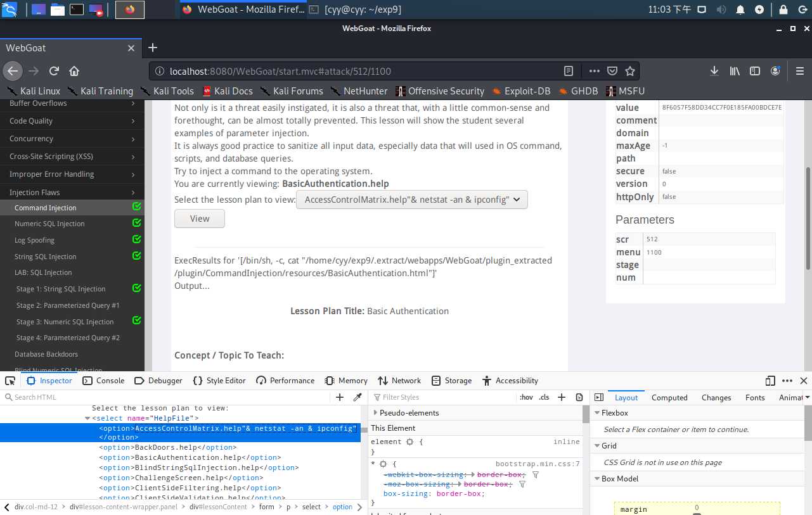812x515 pixels.
Task: Click the View button
Action: pos(200,219)
